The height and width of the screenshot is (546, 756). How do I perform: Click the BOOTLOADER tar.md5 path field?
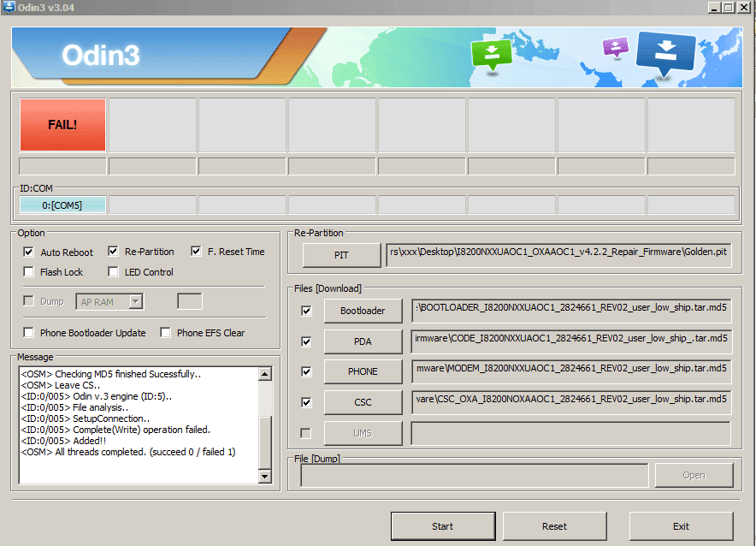[571, 311]
